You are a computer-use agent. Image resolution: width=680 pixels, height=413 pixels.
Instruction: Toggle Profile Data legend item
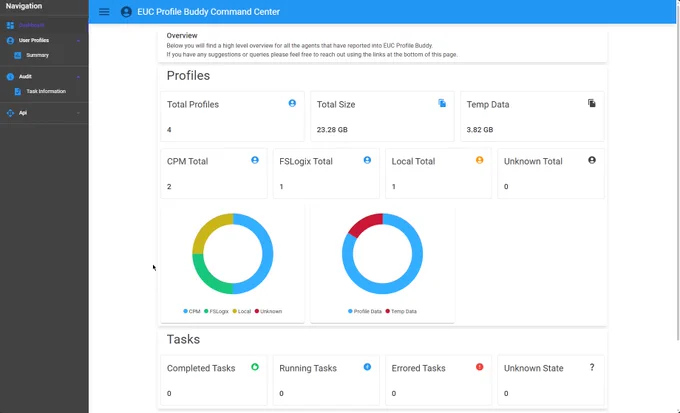coord(365,311)
